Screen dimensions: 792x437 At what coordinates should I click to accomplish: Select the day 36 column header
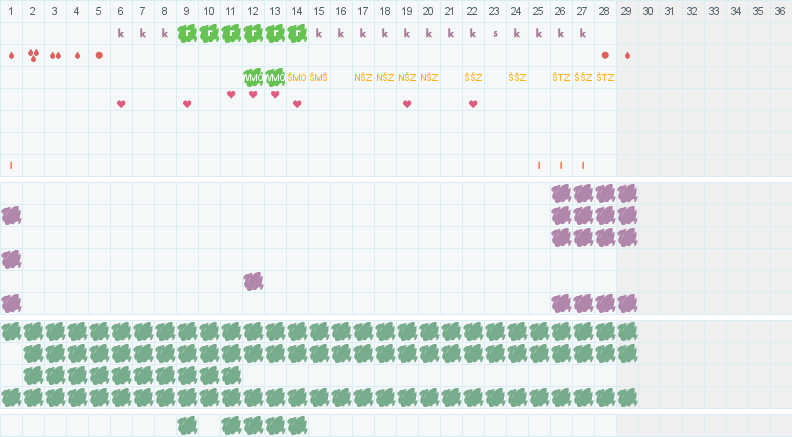[x=780, y=10]
